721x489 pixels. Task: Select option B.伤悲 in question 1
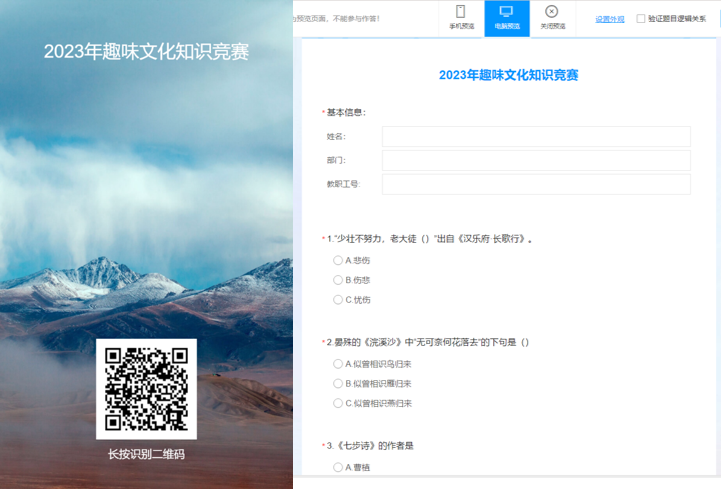click(x=338, y=280)
